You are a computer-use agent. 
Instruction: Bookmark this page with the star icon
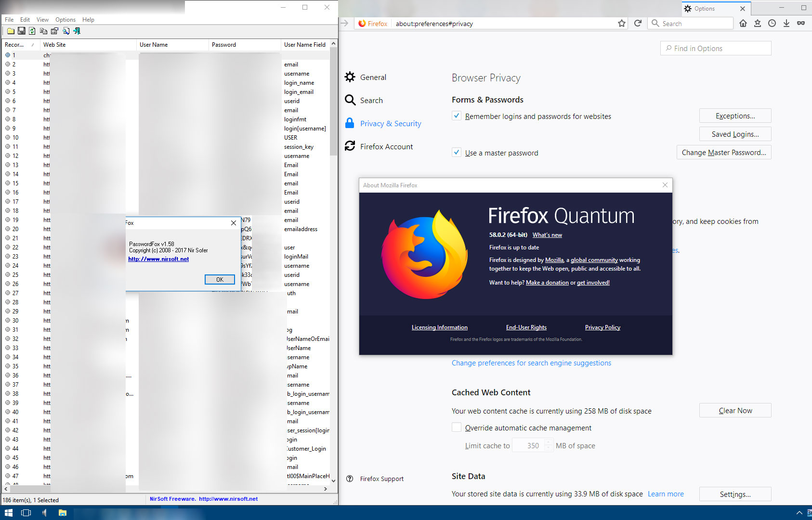(622, 23)
